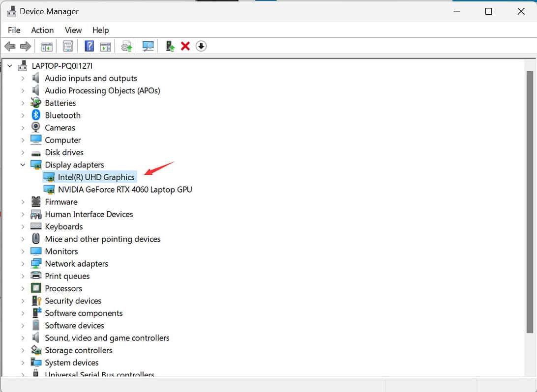
Task: Click the Processors category icon
Action: [x=35, y=288]
